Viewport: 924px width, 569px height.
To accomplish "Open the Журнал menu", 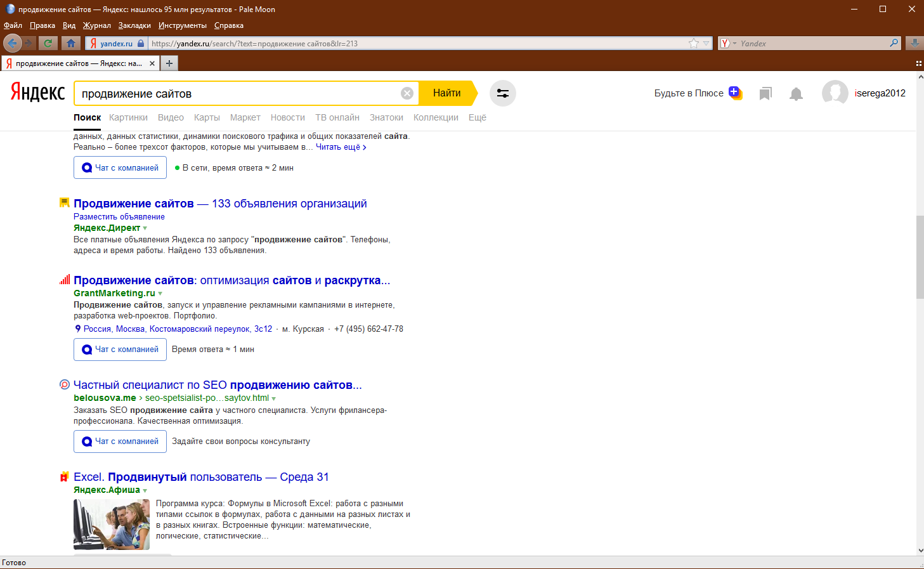I will 97,25.
